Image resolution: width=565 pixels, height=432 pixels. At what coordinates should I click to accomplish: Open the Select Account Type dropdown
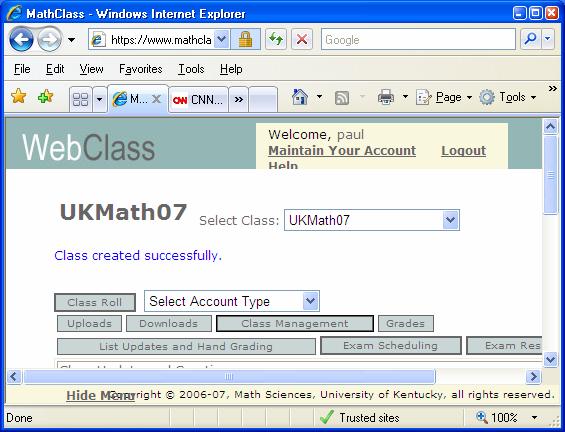point(311,301)
